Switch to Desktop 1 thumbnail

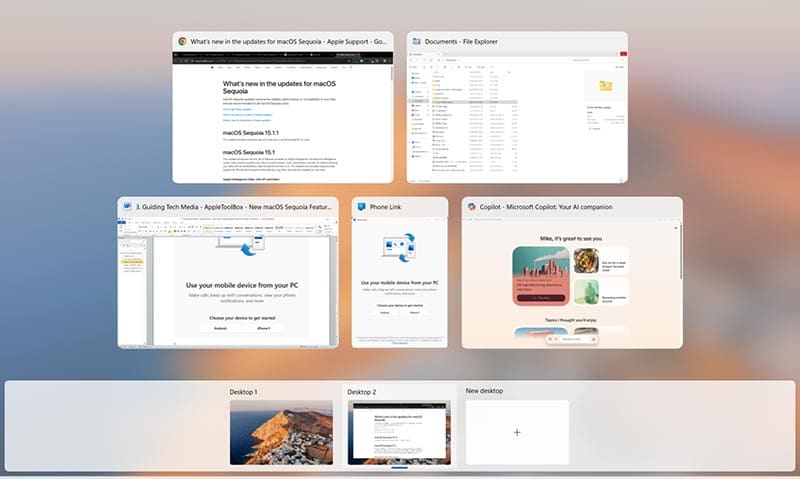pyautogui.click(x=281, y=433)
